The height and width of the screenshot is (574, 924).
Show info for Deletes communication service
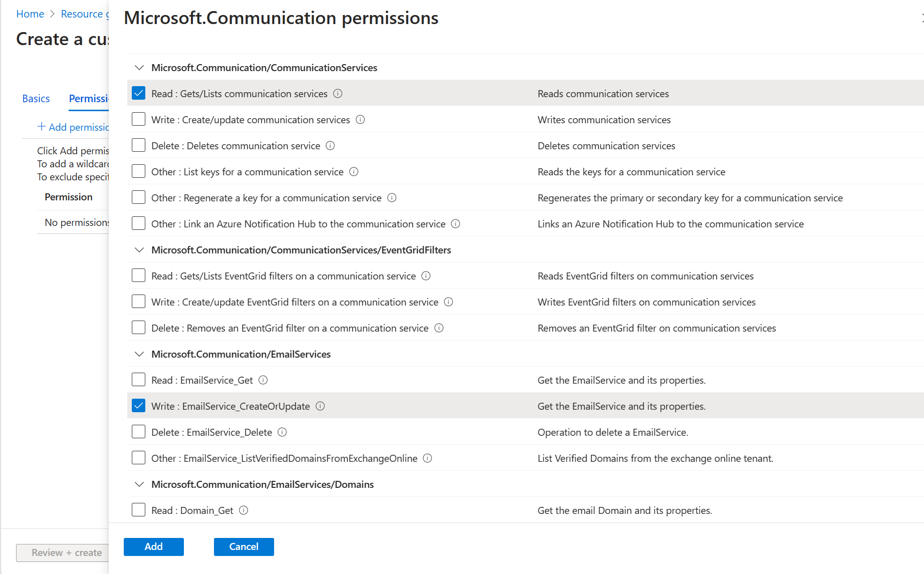[330, 146]
